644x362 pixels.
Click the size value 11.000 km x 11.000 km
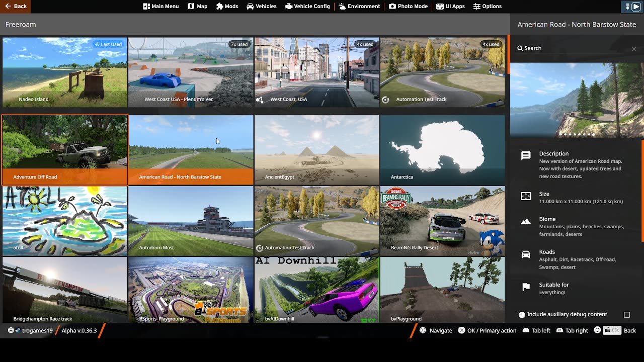pyautogui.click(x=581, y=202)
